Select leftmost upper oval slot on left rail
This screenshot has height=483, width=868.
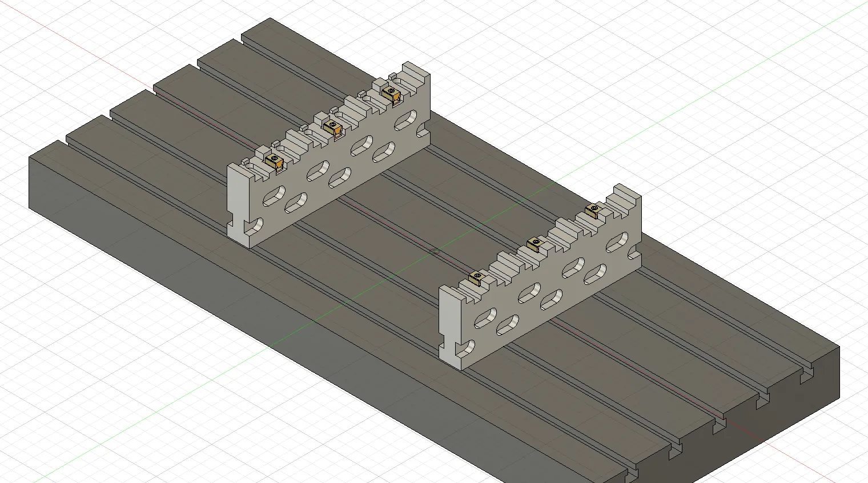274,195
